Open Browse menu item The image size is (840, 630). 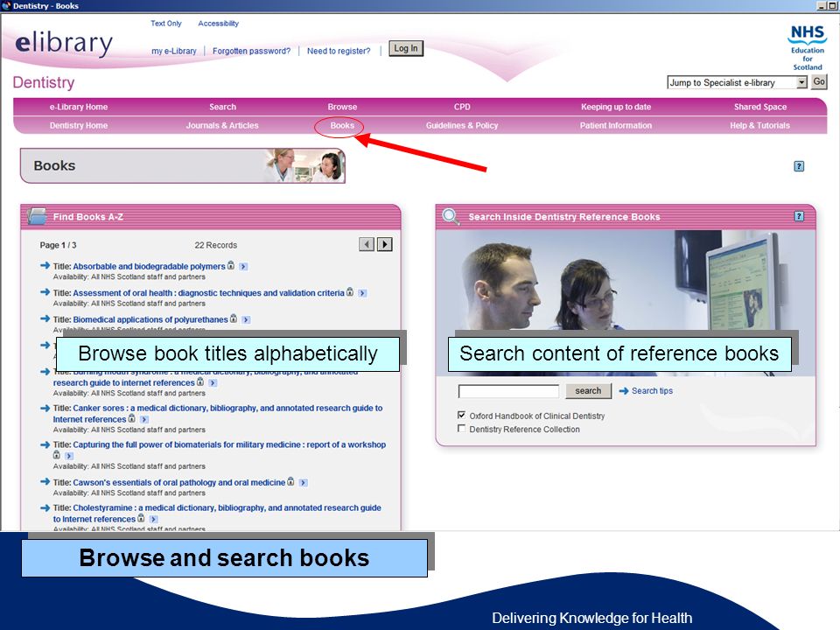coord(342,107)
